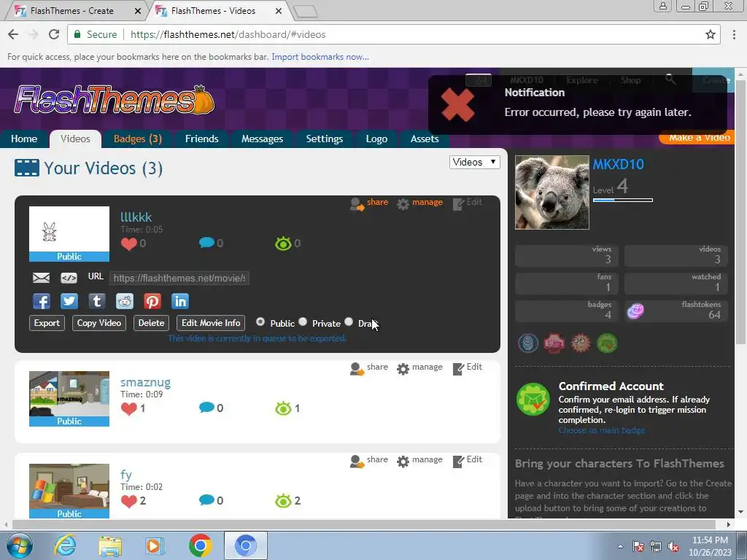747x560 pixels.
Task: Click the koala profile picture
Action: coord(552,192)
